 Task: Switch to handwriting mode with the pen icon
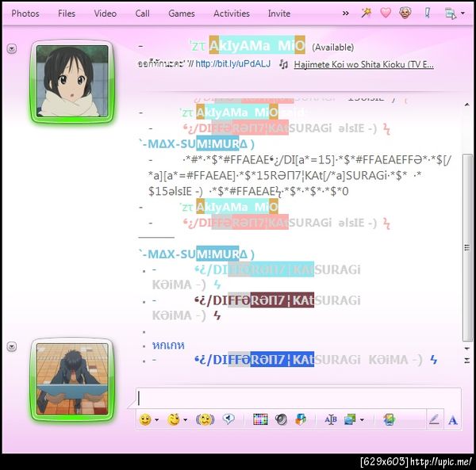pyautogui.click(x=435, y=419)
